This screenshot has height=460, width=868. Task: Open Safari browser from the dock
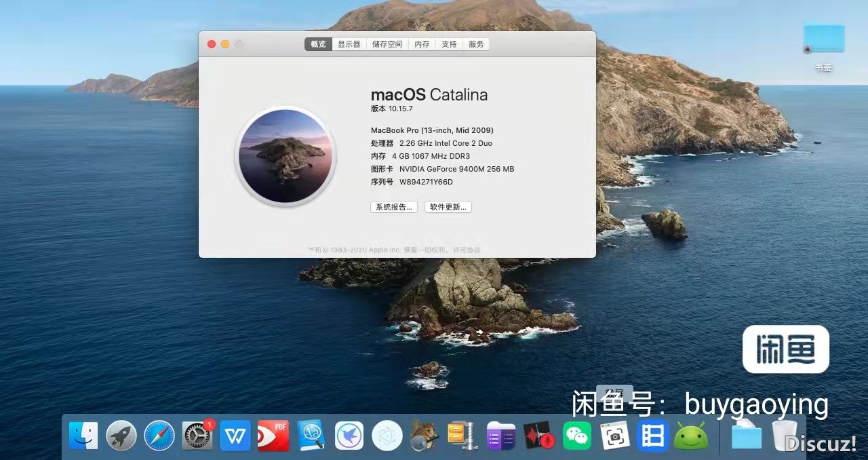point(159,436)
